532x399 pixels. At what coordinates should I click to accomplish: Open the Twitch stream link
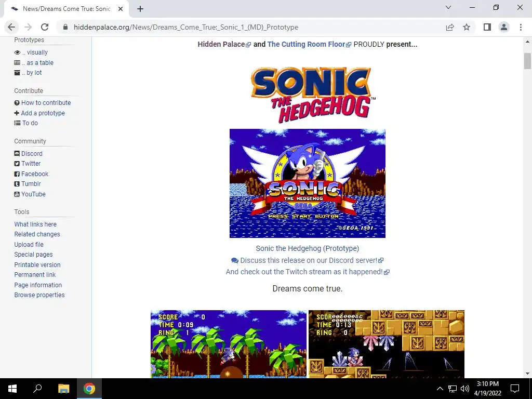click(308, 272)
